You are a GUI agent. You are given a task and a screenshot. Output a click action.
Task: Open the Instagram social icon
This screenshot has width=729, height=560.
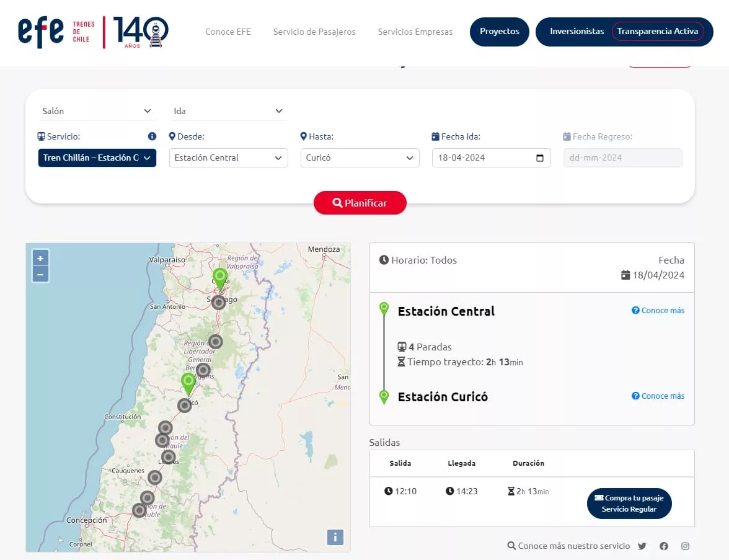[x=686, y=546]
